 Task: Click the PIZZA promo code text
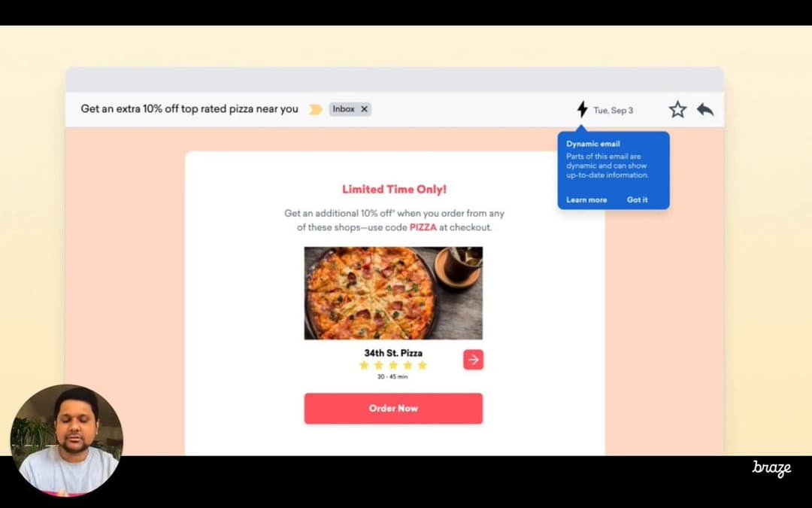pyautogui.click(x=423, y=227)
